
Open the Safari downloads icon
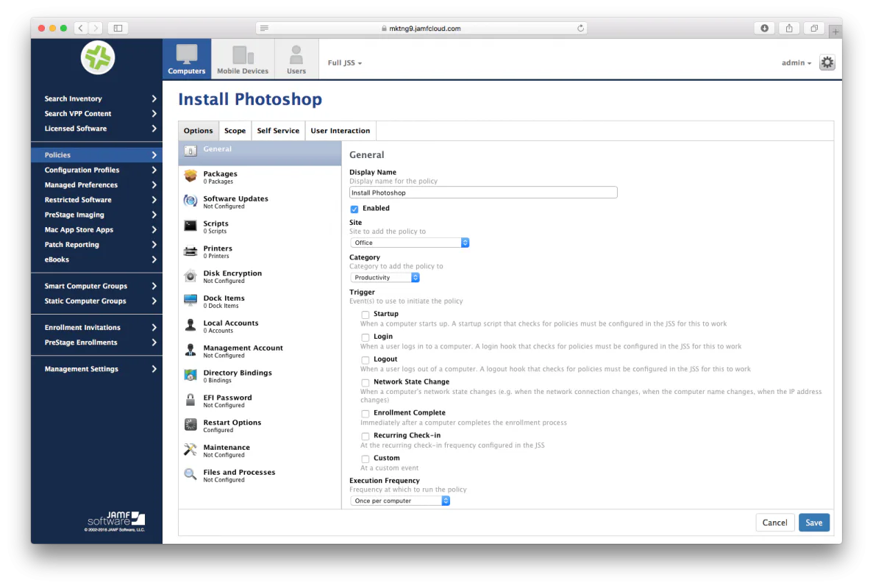(764, 28)
